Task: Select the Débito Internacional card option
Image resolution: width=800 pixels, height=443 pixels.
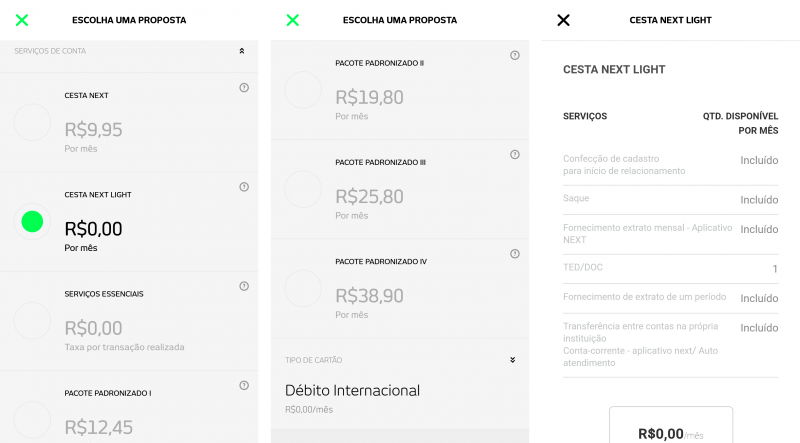Action: point(352,391)
